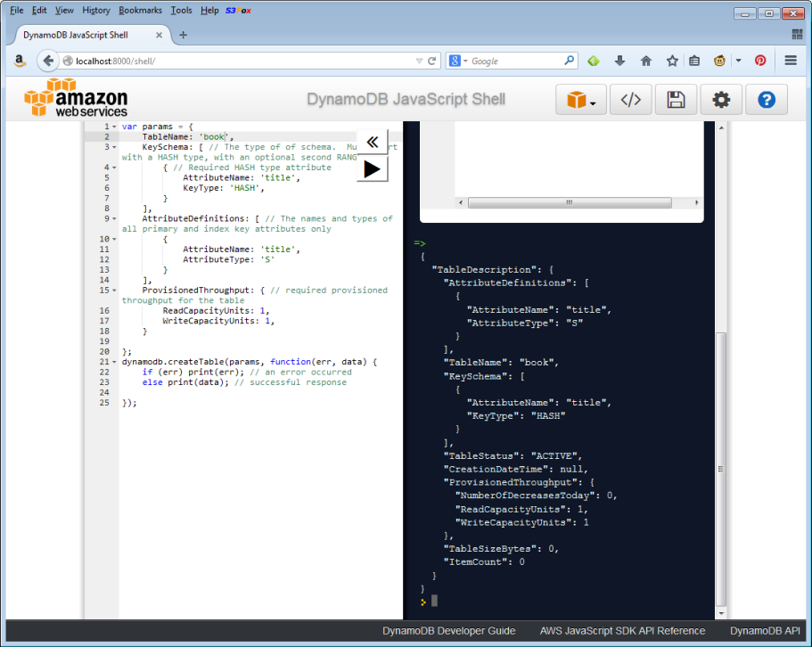Viewport: 812px width, 647px height.
Task: Open the Firefox downloads arrow icon
Action: click(620, 61)
